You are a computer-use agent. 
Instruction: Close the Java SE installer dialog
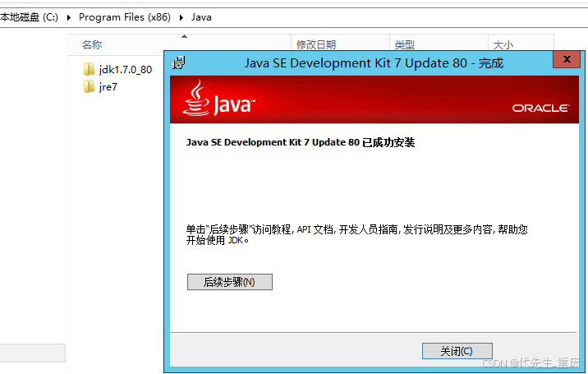(567, 59)
